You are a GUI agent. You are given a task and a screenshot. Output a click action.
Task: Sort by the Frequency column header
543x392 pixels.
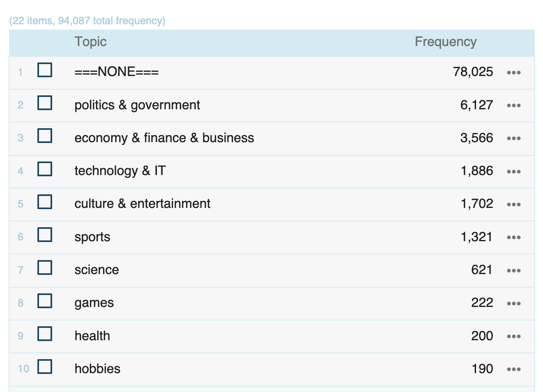(x=445, y=42)
